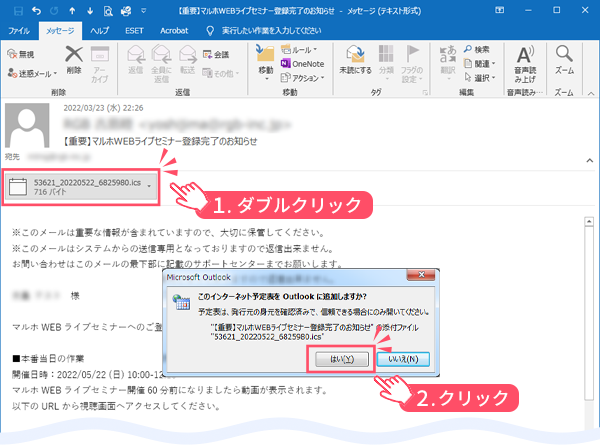Click the touch/mouse mode icon in title bar
The width and height of the screenshot is (600, 445).
coord(126,11)
